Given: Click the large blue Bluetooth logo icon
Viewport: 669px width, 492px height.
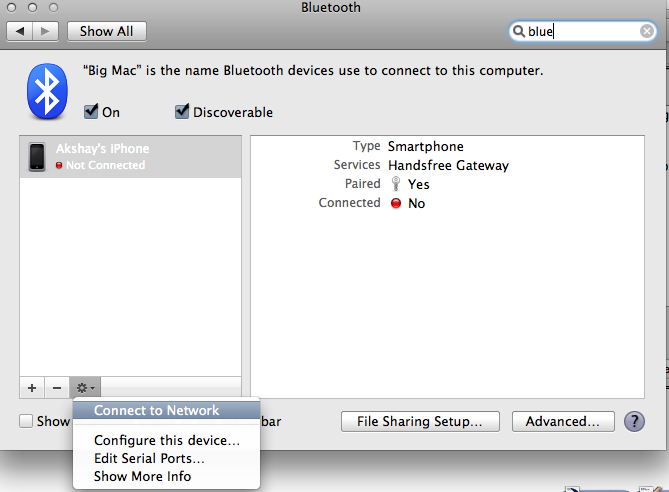Looking at the screenshot, I should [47, 91].
